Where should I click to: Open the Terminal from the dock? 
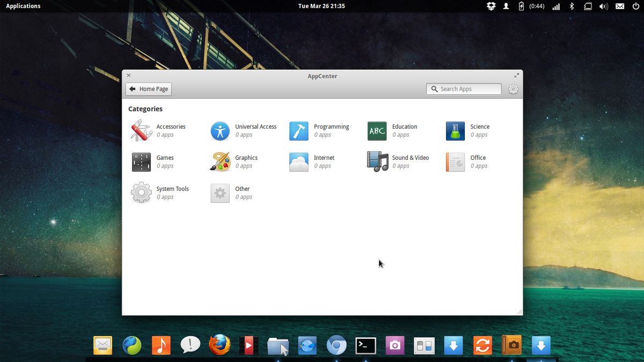click(365, 345)
